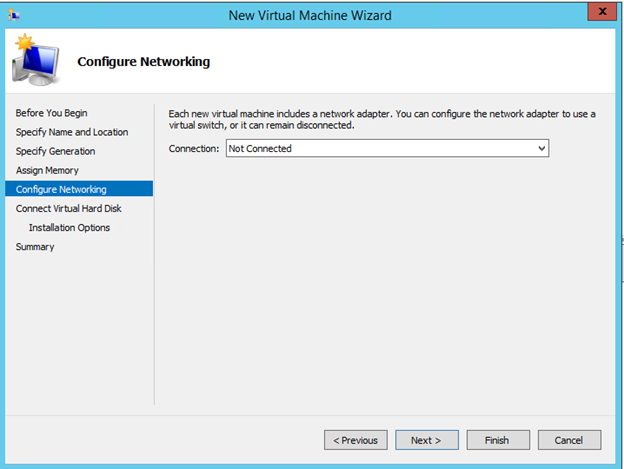624x469 pixels.
Task: Click the network adapter description text
Action: (382, 119)
